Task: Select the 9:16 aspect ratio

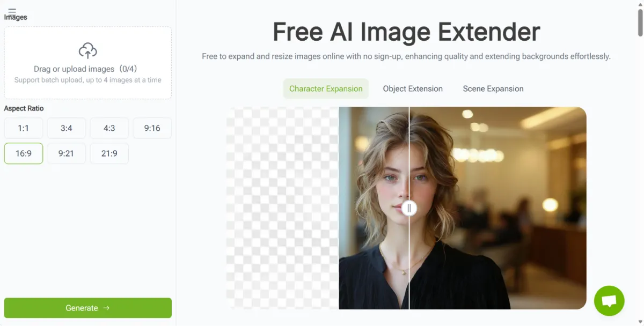Action: tap(152, 128)
